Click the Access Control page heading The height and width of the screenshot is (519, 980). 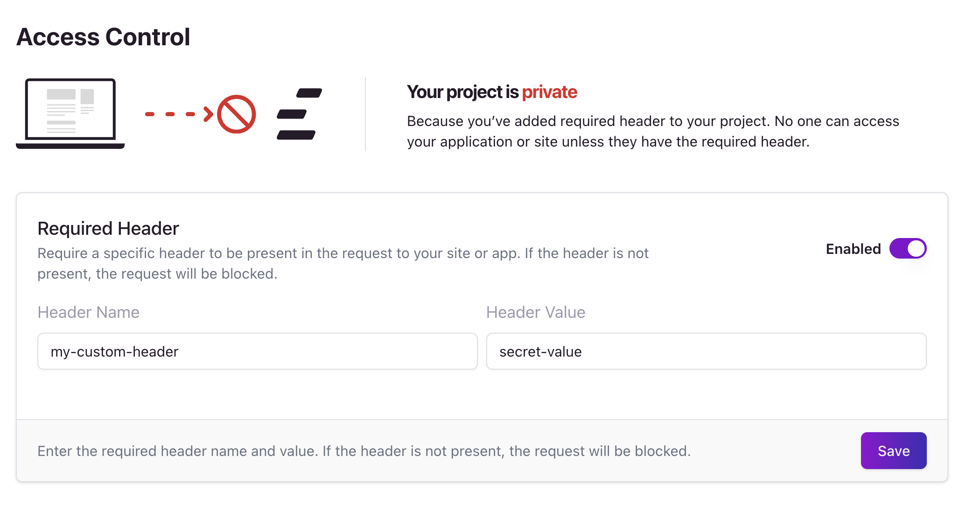pos(103,37)
